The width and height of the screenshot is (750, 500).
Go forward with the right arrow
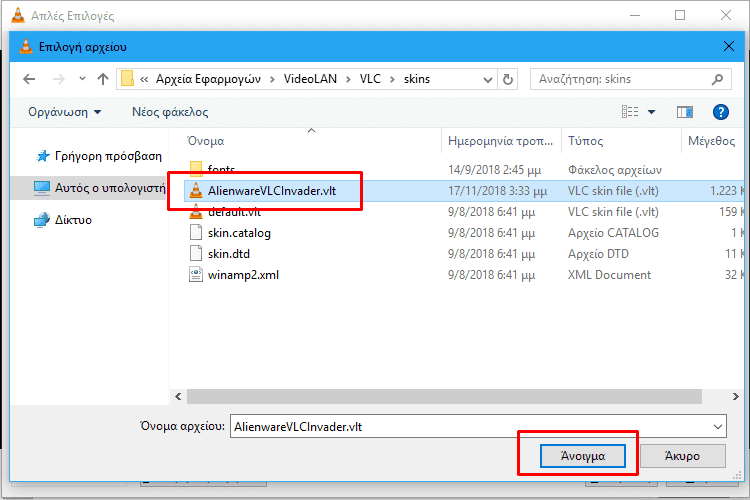pos(59,79)
